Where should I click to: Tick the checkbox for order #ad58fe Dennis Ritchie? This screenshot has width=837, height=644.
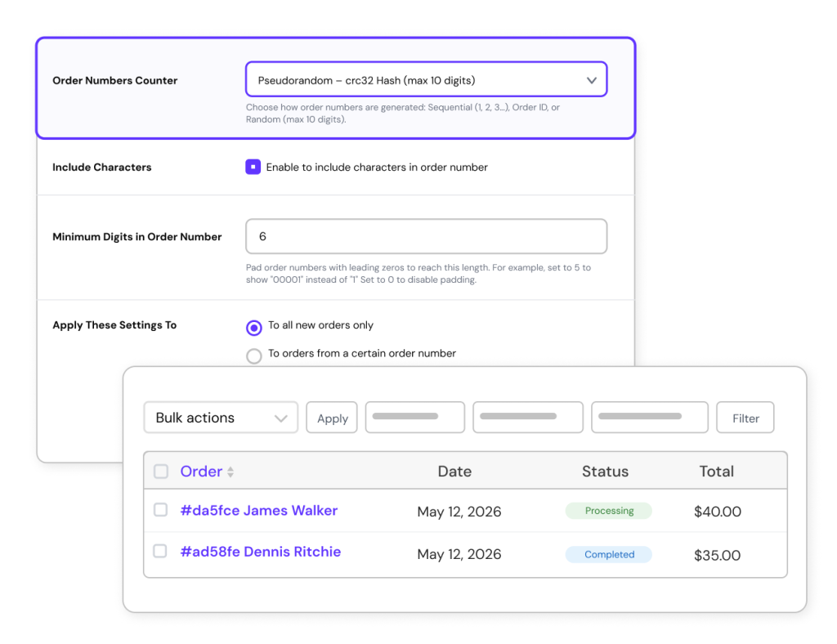[x=160, y=551]
